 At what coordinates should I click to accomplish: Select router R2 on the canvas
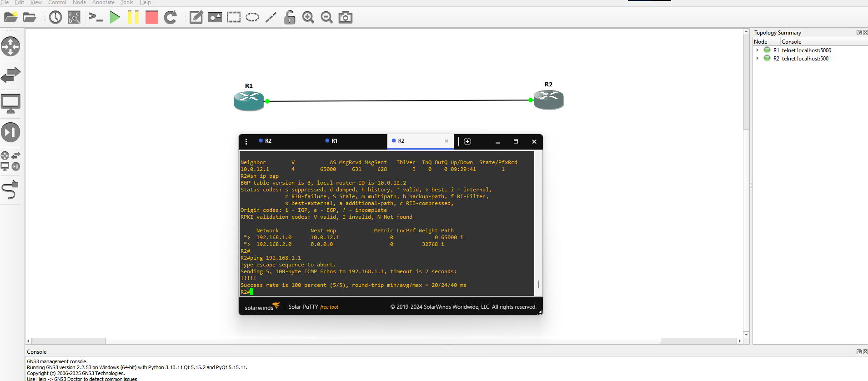(548, 100)
